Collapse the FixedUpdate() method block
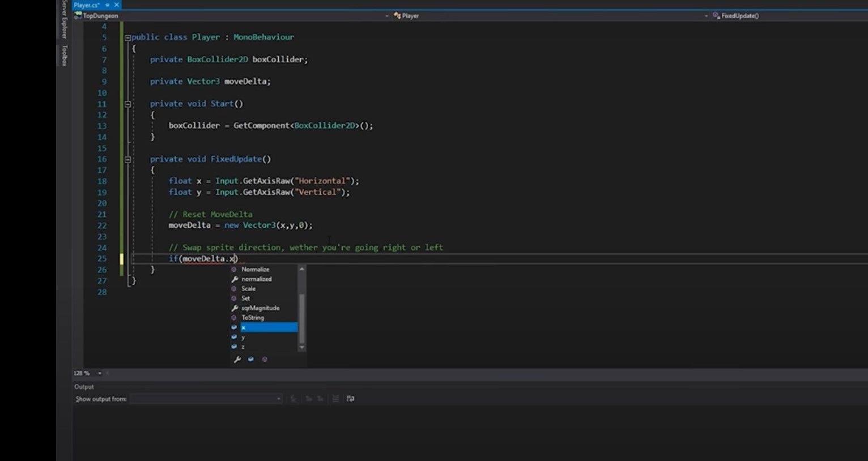The width and height of the screenshot is (868, 461). (x=127, y=160)
